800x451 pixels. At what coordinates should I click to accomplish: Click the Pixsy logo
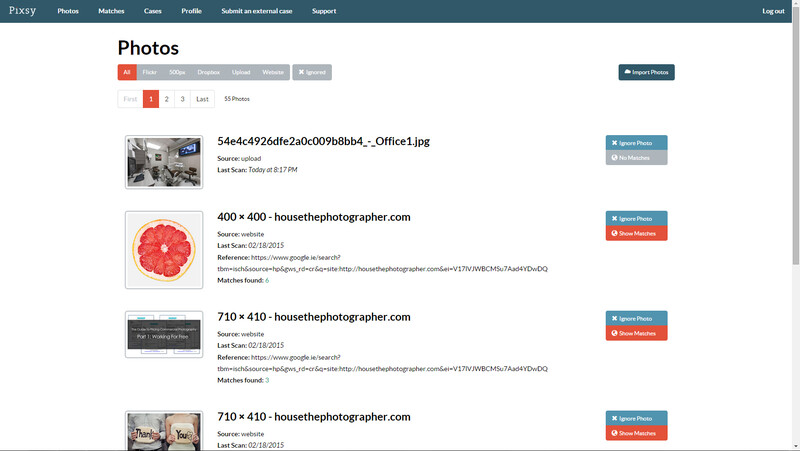[22, 11]
